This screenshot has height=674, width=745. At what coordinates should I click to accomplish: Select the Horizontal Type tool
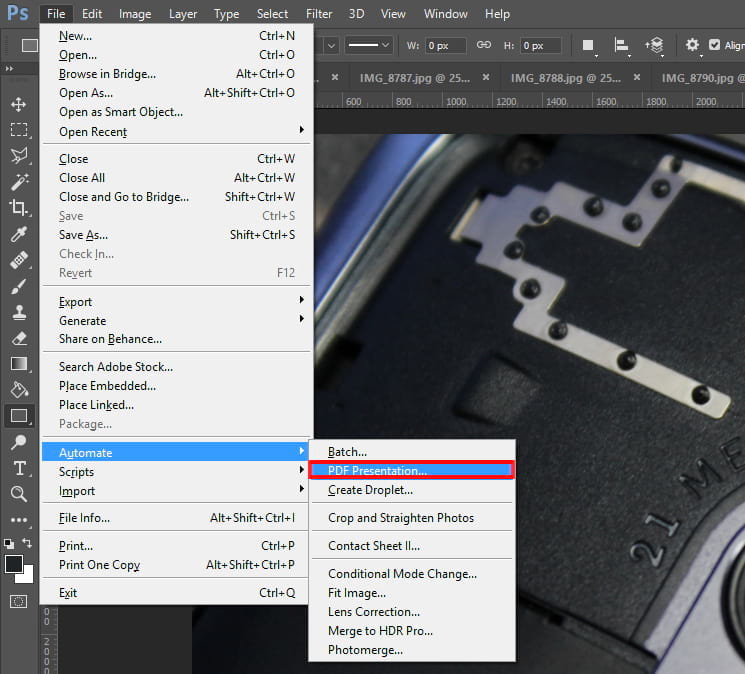pos(18,468)
